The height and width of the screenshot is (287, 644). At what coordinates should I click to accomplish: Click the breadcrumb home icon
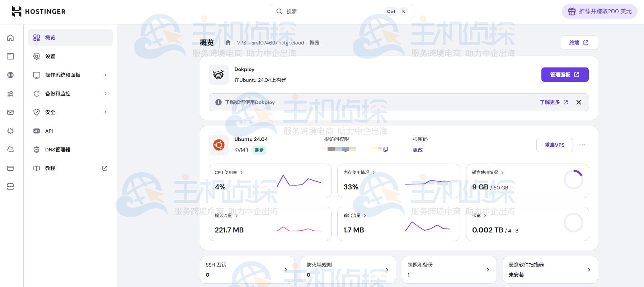pyautogui.click(x=228, y=42)
